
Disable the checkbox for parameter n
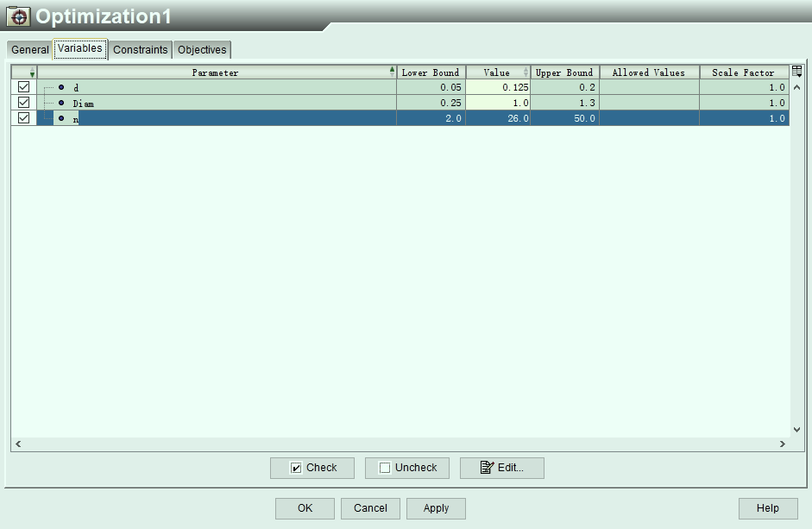tap(23, 118)
